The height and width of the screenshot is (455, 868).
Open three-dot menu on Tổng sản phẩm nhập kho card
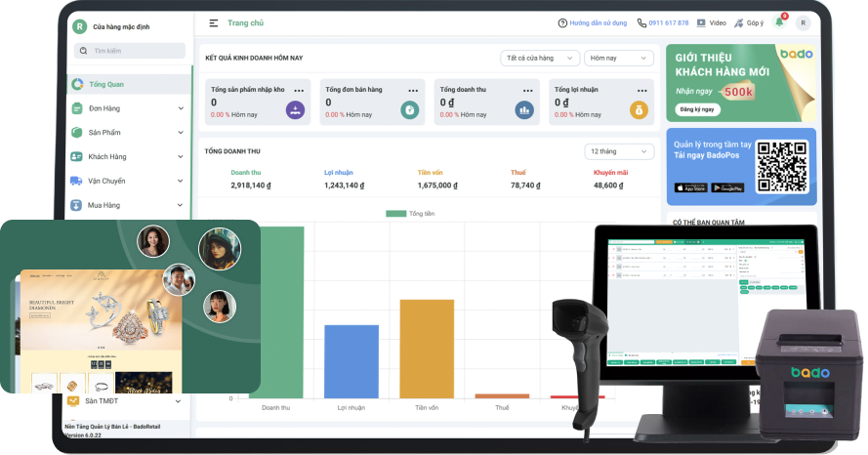click(x=299, y=90)
